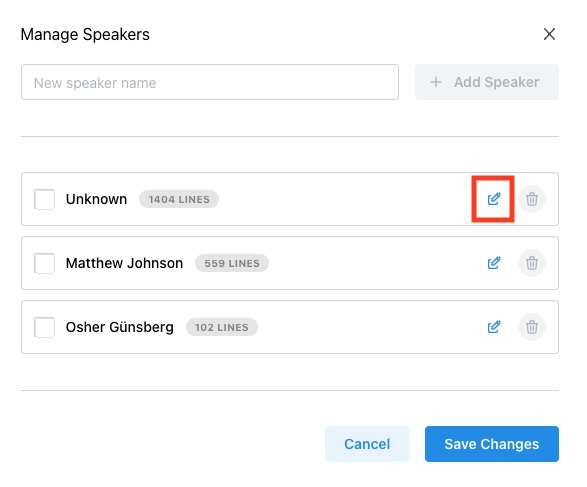Click the 559 LINES badge
The image size is (587, 487).
(232, 263)
